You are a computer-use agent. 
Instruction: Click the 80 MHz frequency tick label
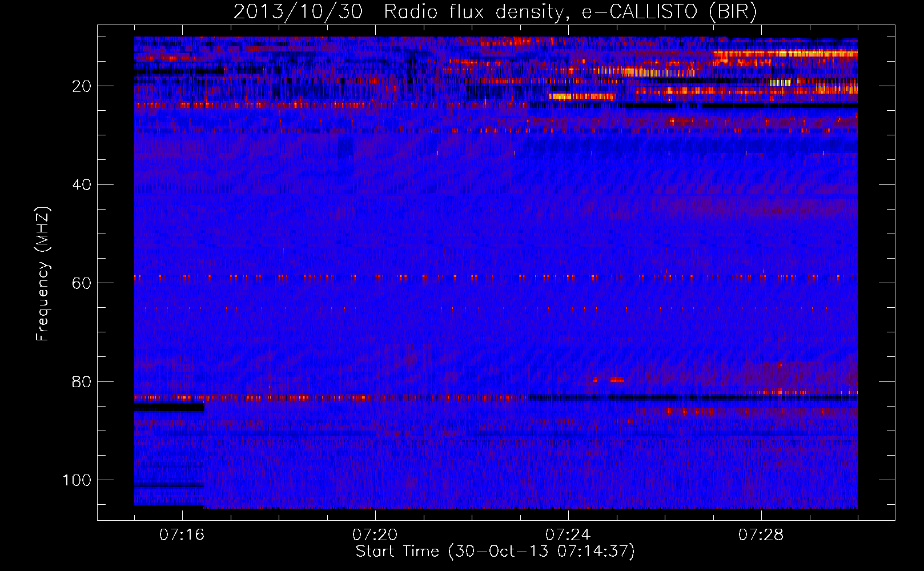tap(82, 381)
